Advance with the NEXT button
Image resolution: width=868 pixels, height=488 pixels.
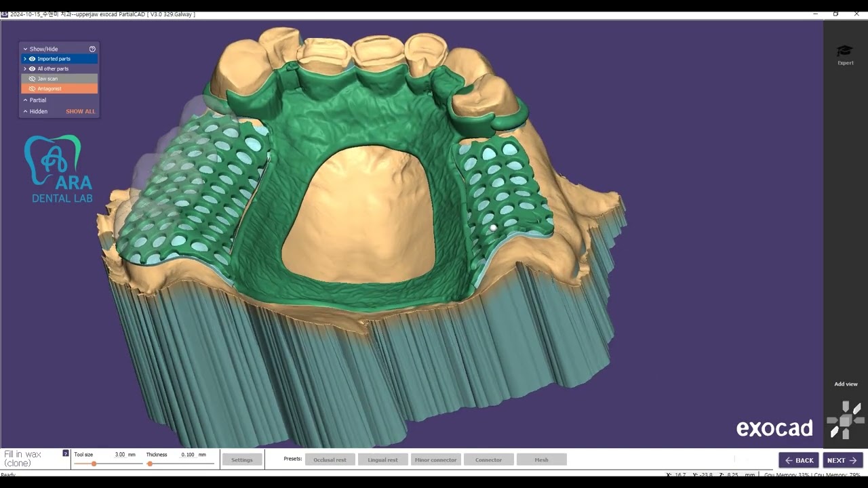click(843, 460)
